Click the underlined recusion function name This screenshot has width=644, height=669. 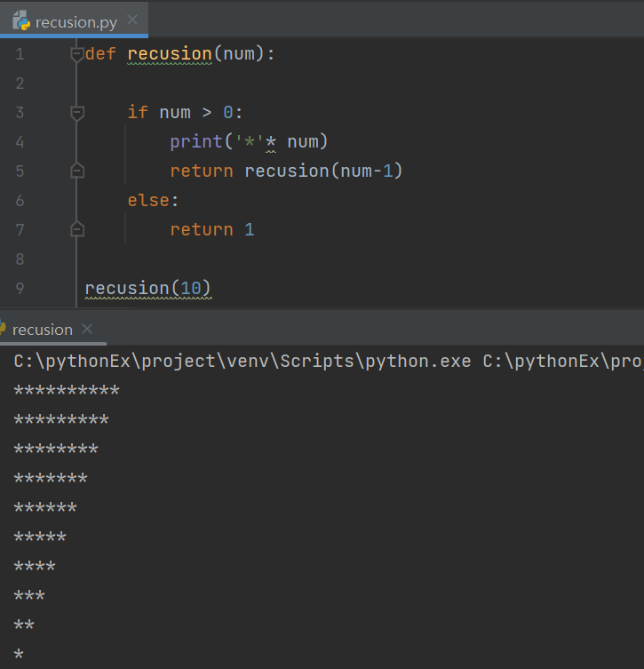pos(170,54)
